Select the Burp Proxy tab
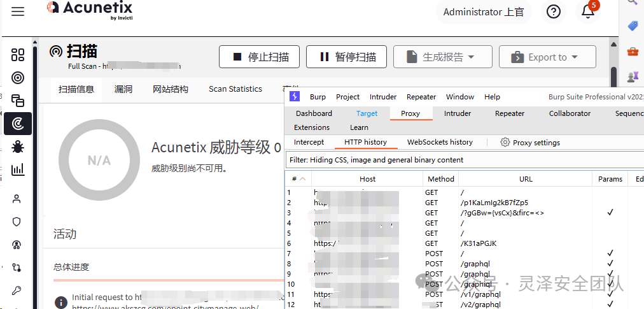644x309 pixels. (410, 113)
